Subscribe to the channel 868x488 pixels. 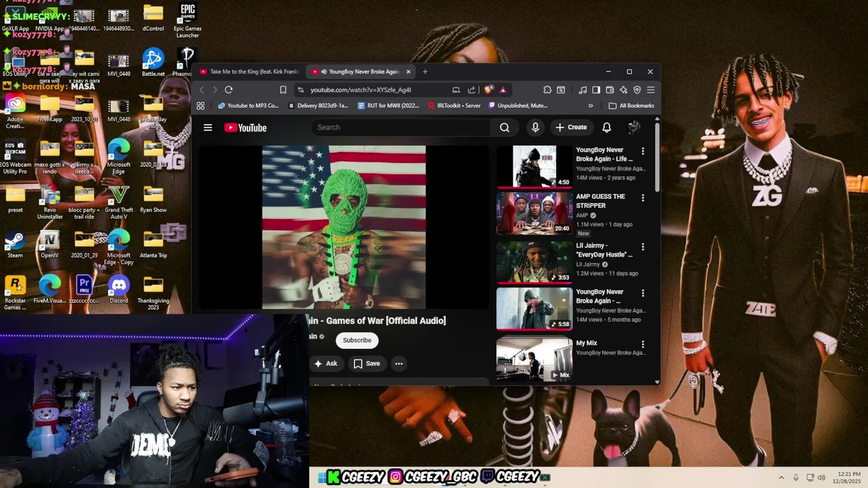(x=357, y=340)
